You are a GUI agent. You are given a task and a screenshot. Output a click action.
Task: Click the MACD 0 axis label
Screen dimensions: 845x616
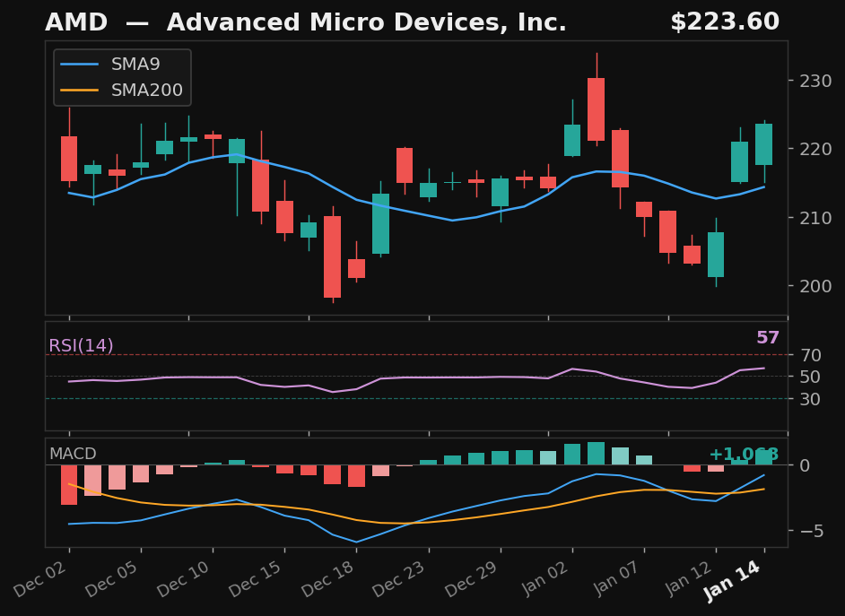point(805,465)
